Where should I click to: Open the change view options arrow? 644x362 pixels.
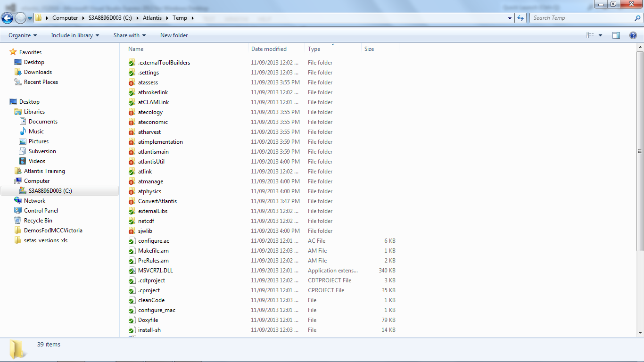(x=600, y=35)
